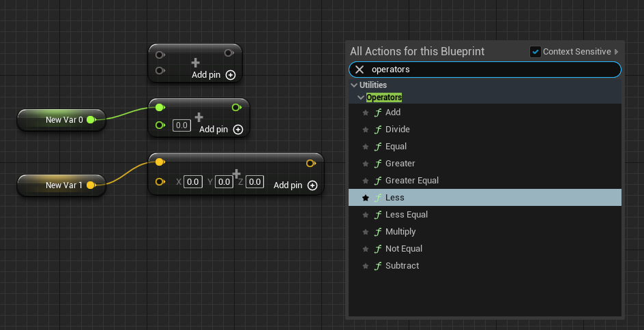Click the 0.0 value field on float node
The image size is (644, 330).
click(181, 125)
